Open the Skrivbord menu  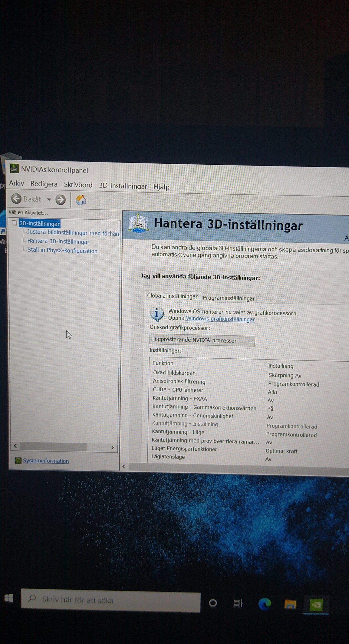click(78, 185)
